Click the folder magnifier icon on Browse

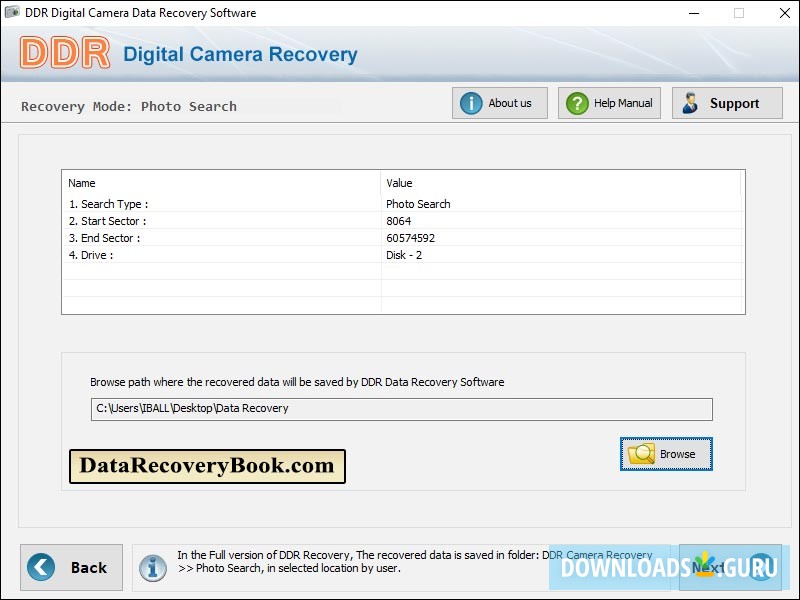coord(641,454)
